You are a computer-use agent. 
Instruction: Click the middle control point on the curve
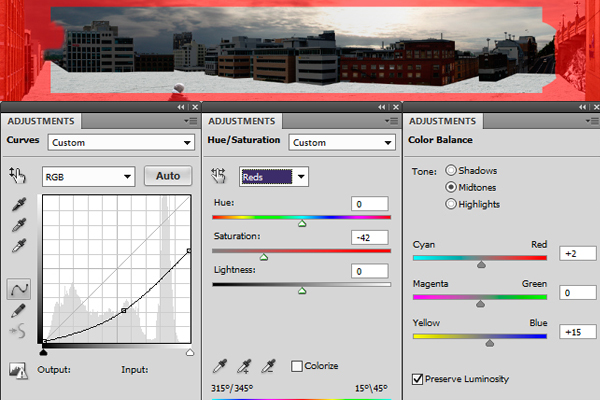tap(124, 311)
